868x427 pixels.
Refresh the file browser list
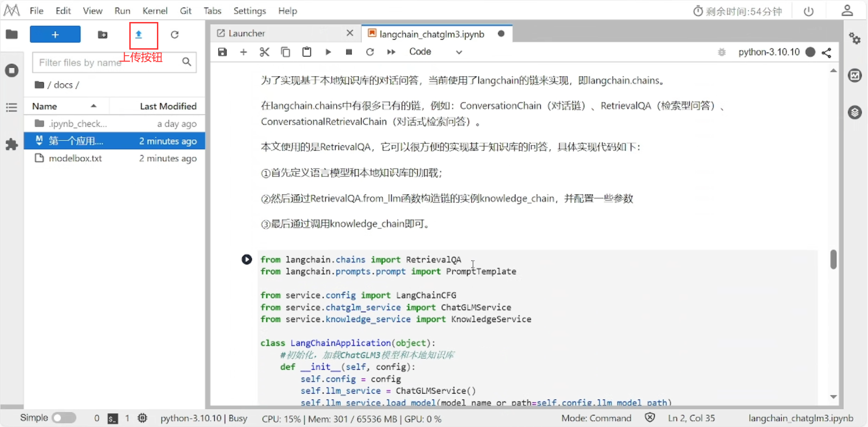click(x=175, y=34)
